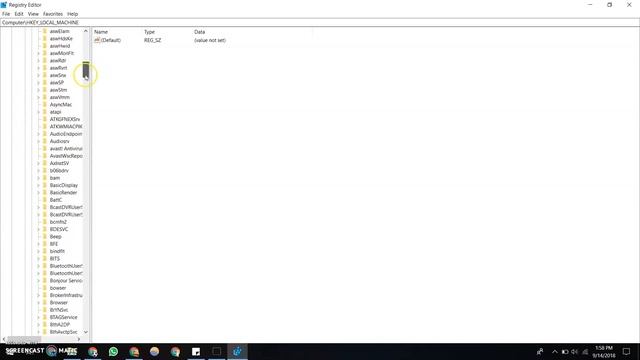Click the BthA2DP folder icon
This screenshot has width=640, height=360.
(x=45, y=324)
